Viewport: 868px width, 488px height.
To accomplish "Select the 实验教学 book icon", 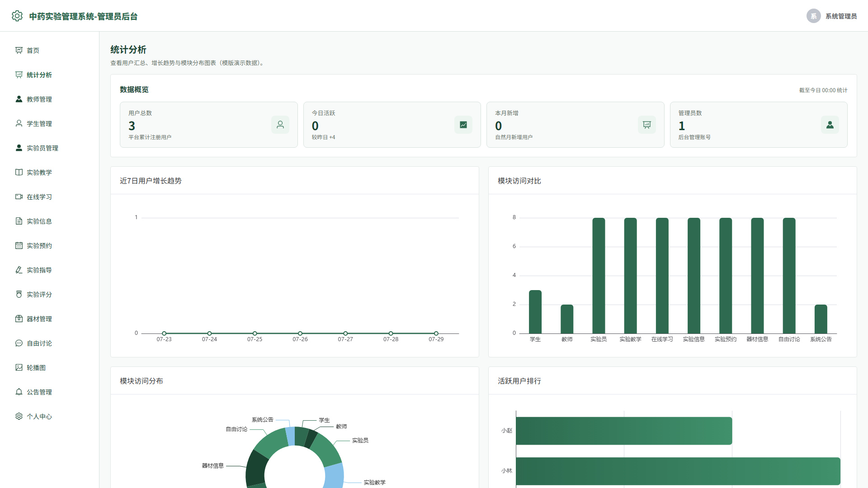I will tap(19, 172).
